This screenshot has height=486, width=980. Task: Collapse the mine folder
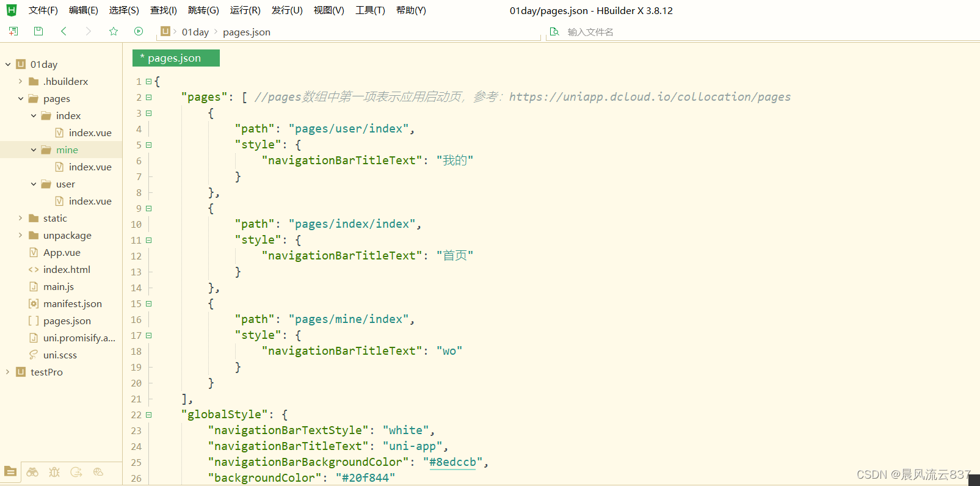pos(34,150)
